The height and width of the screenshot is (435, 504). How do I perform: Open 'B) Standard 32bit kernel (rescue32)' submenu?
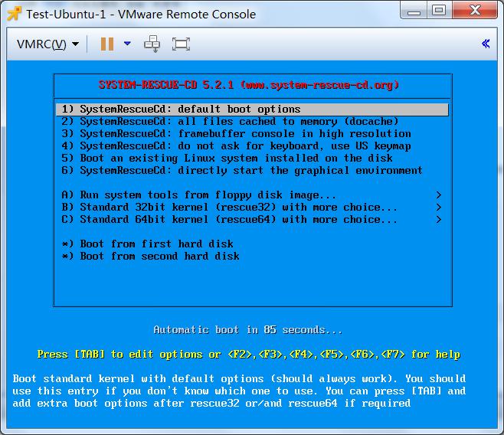(x=252, y=208)
